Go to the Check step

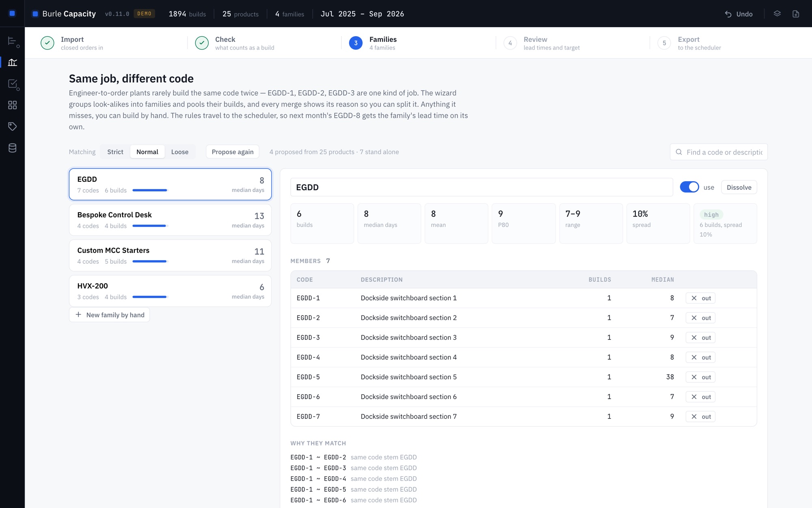tap(235, 43)
